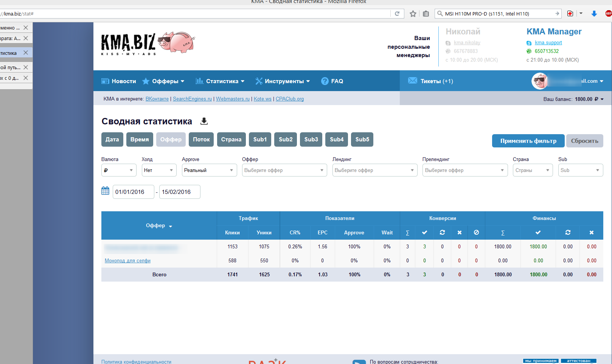Image resolution: width=612 pixels, height=364 pixels.
Task: Open the Tickets envelope icon
Action: (412, 81)
